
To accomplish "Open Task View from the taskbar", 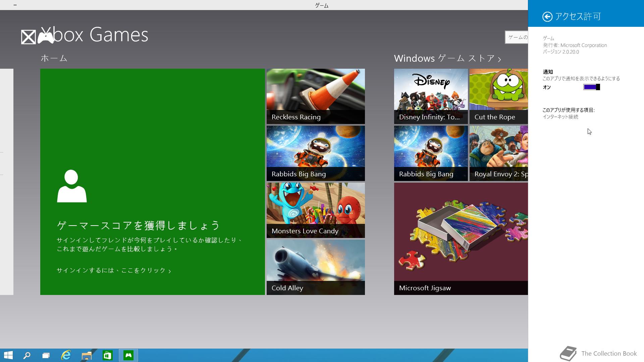I will [x=46, y=355].
